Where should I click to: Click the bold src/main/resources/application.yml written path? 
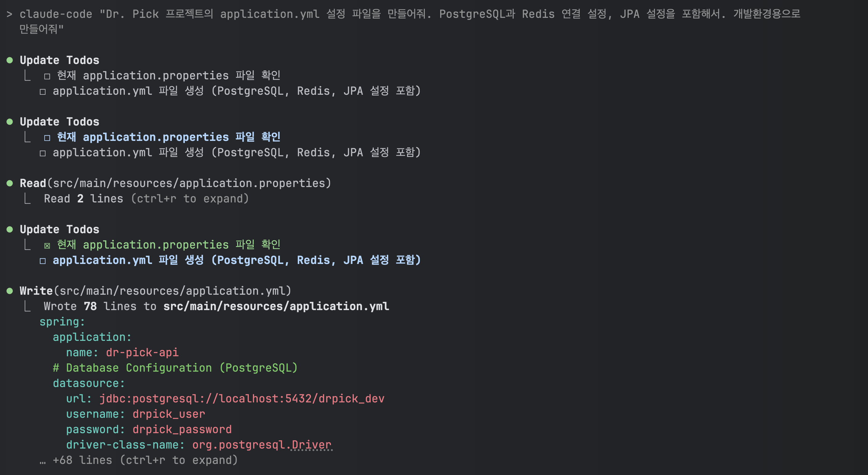pyautogui.click(x=276, y=306)
